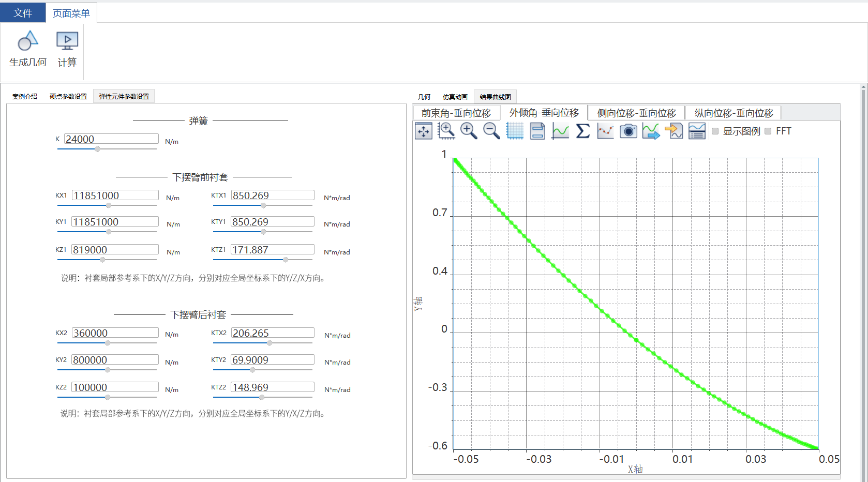The height and width of the screenshot is (482, 868).
Task: Click the KY1 slider handle
Action: point(109,232)
